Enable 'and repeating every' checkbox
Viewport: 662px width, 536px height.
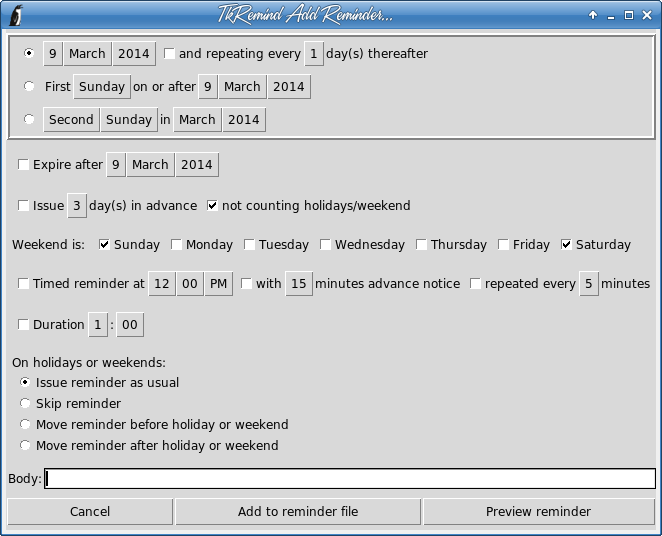pyautogui.click(x=169, y=54)
